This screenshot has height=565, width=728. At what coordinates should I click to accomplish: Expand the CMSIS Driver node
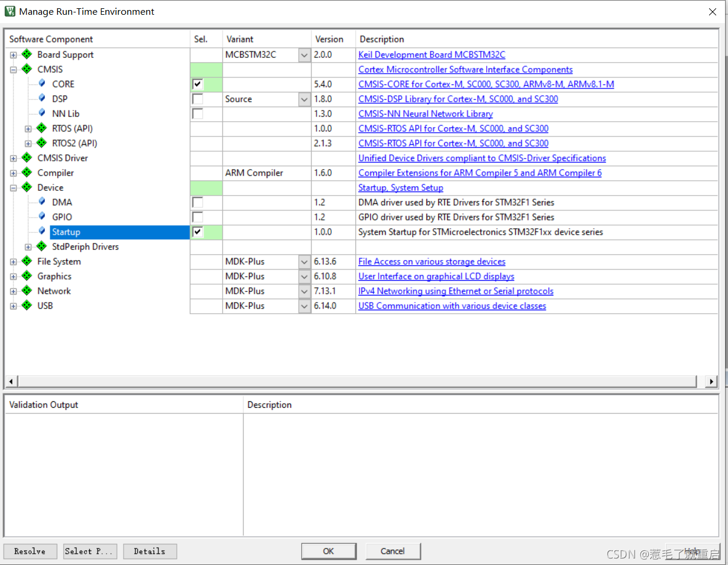(13, 158)
